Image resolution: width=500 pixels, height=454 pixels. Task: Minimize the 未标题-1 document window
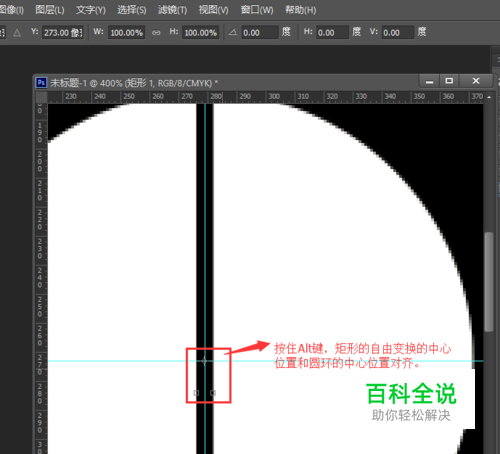point(430,81)
